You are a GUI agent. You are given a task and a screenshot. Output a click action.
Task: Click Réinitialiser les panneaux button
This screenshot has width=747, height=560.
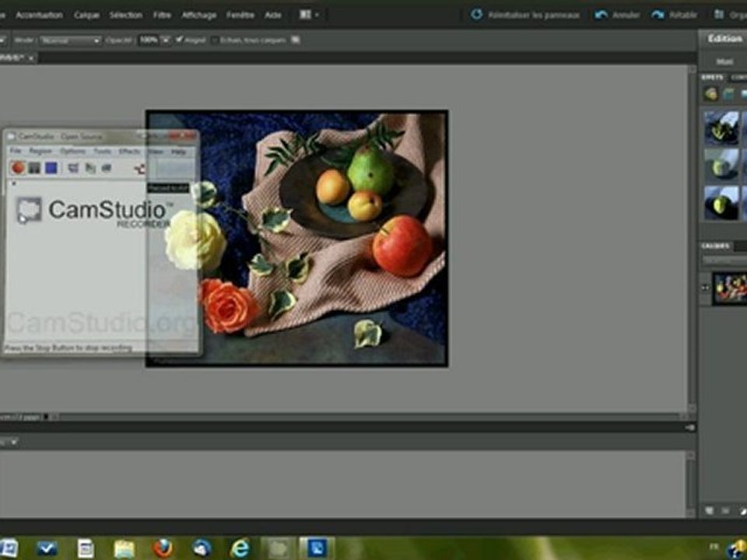pos(525,15)
